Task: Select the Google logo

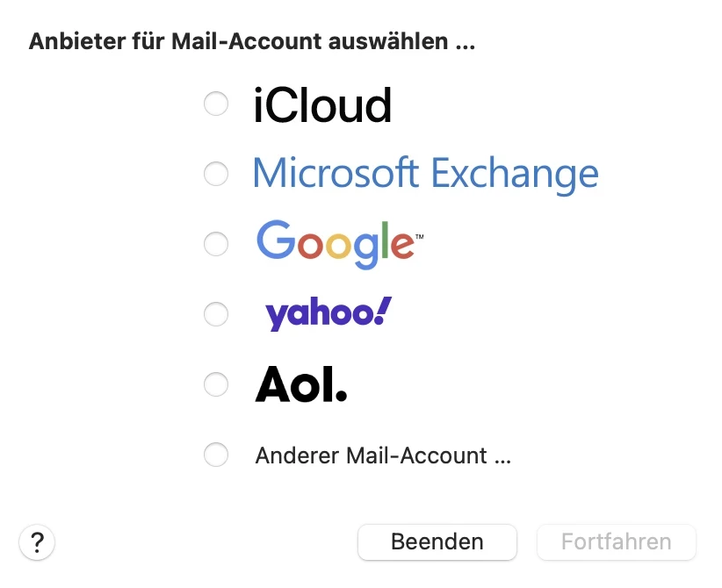Action: [336, 243]
